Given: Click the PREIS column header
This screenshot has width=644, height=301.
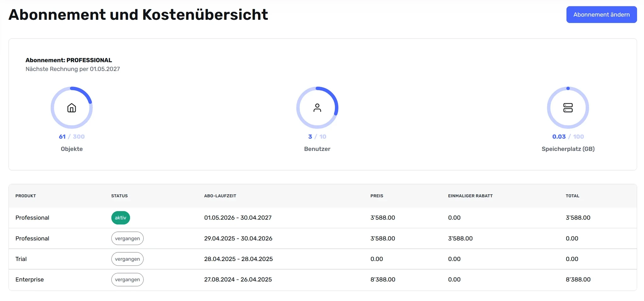Looking at the screenshot, I should pyautogui.click(x=377, y=196).
